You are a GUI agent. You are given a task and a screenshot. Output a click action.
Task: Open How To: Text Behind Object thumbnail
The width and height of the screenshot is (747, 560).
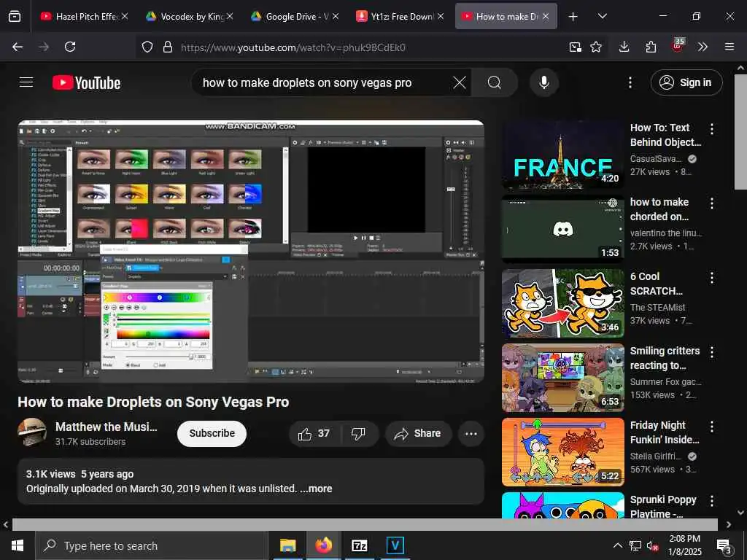562,155
